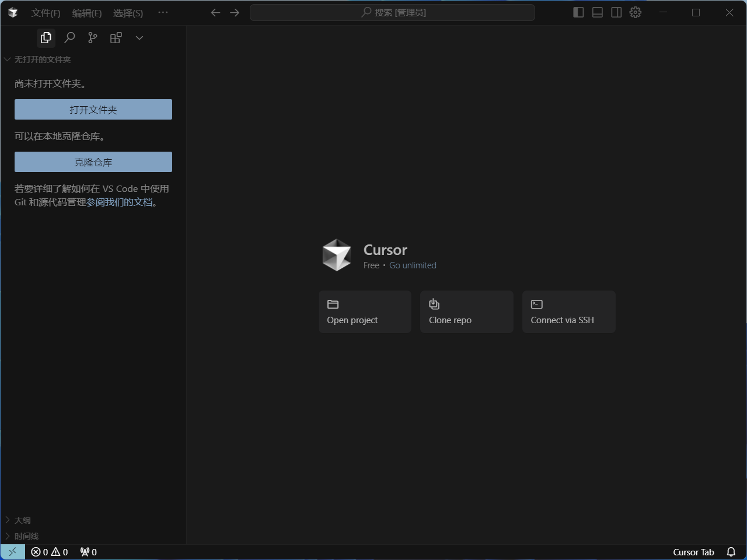Expand the 时间线 timeline section

(93, 536)
